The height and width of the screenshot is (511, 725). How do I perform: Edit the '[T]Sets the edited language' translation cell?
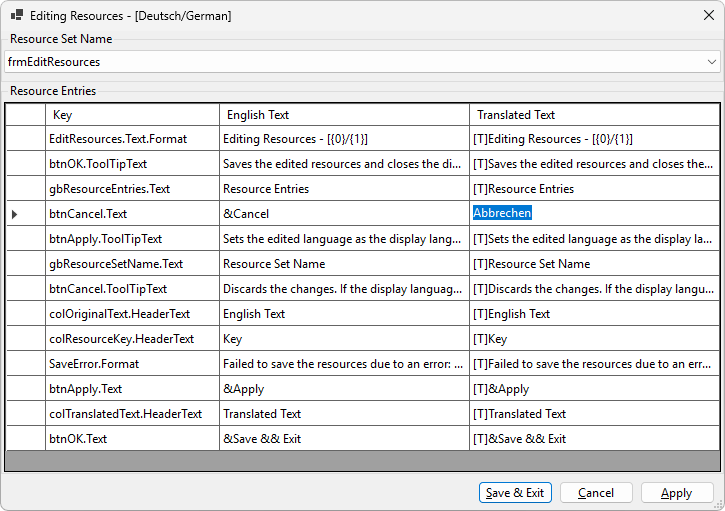[x=595, y=239]
